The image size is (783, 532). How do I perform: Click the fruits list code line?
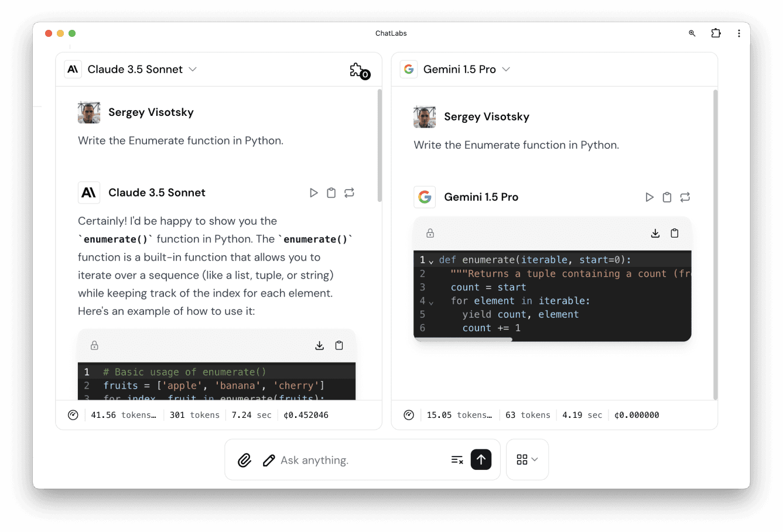pyautogui.click(x=214, y=386)
